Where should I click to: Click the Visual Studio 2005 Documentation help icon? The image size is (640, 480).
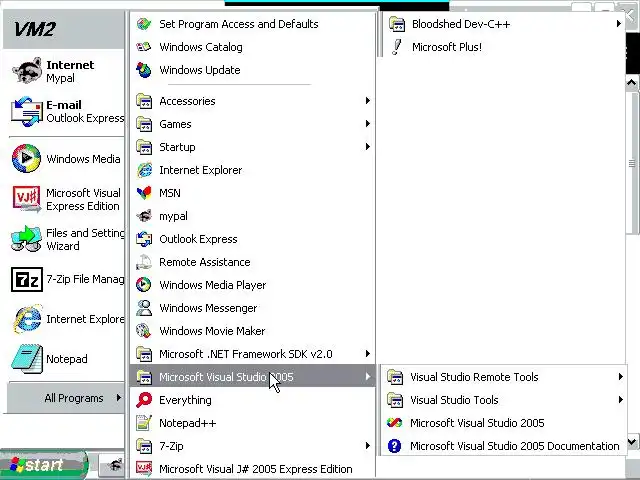tap(394, 446)
